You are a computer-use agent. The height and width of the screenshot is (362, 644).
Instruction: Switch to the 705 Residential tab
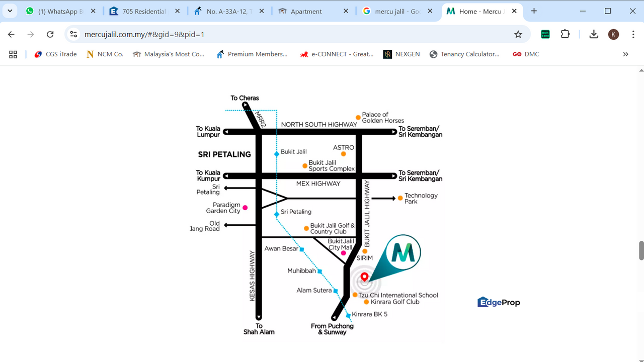(x=144, y=11)
